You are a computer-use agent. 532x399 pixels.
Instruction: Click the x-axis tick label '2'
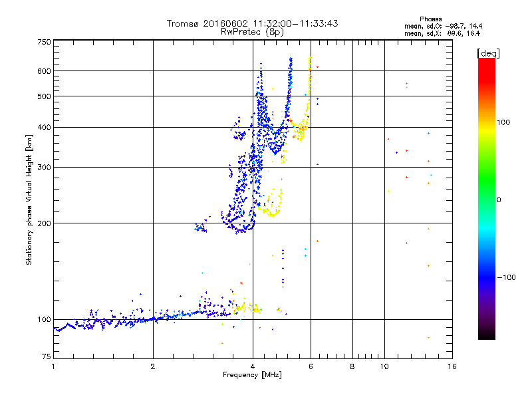point(153,366)
